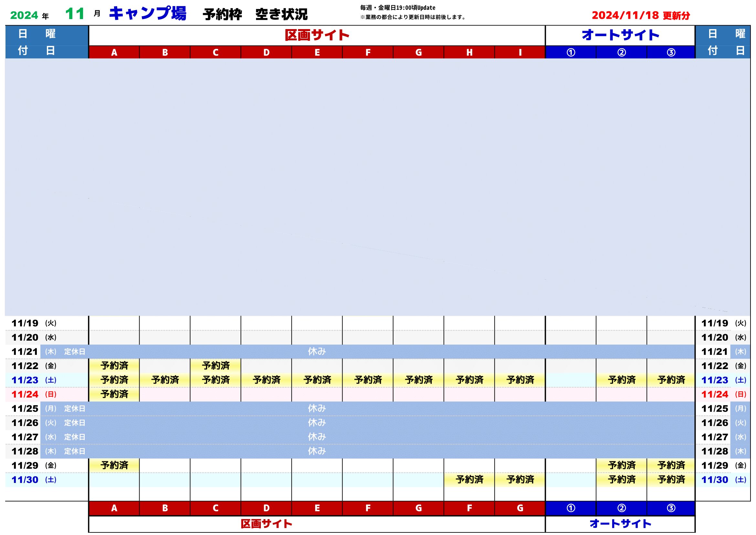The width and height of the screenshot is (756, 535).
Task: Click 予約済 cell for 11/23 auto site ②
Action: (x=622, y=380)
